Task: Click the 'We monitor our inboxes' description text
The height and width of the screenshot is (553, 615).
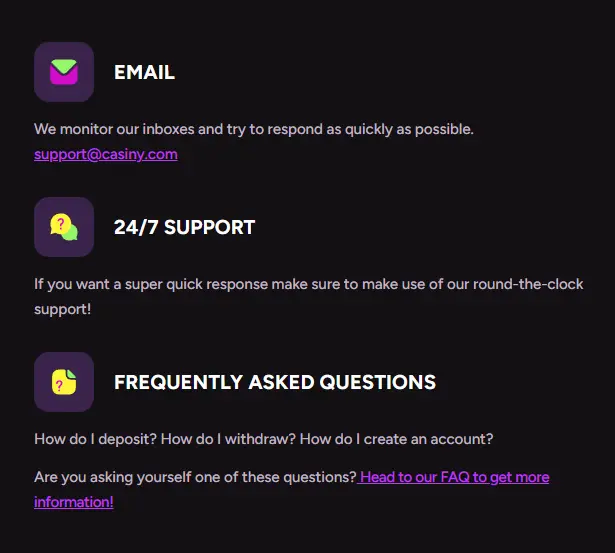Action: coord(254,129)
